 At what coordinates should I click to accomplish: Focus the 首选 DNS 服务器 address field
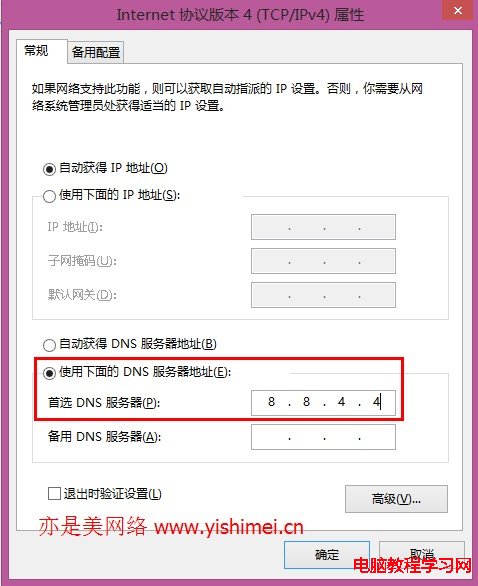tap(323, 403)
